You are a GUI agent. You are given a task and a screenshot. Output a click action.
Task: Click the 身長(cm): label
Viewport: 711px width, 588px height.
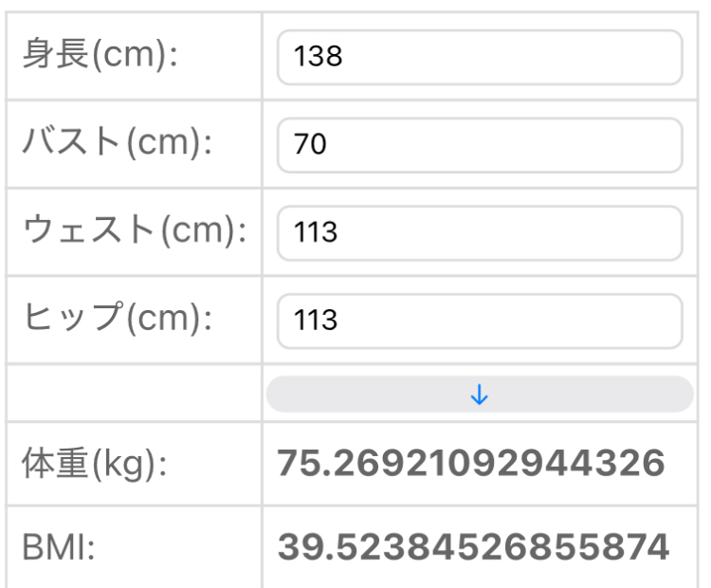(x=100, y=55)
